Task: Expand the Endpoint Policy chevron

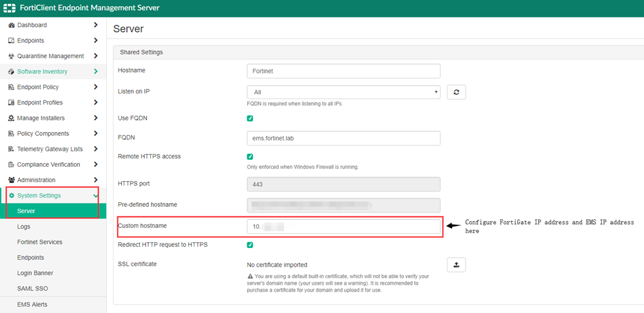Action: tap(95, 87)
